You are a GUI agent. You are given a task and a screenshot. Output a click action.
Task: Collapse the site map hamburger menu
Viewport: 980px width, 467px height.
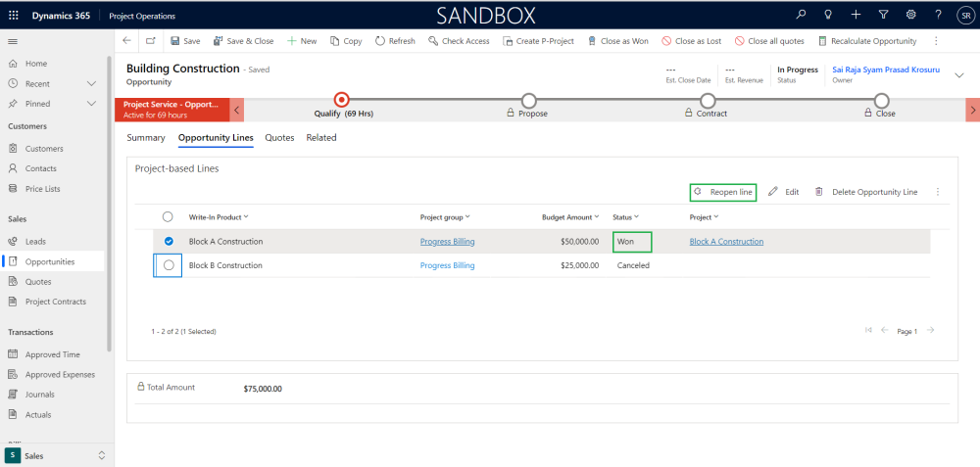pos(13,41)
